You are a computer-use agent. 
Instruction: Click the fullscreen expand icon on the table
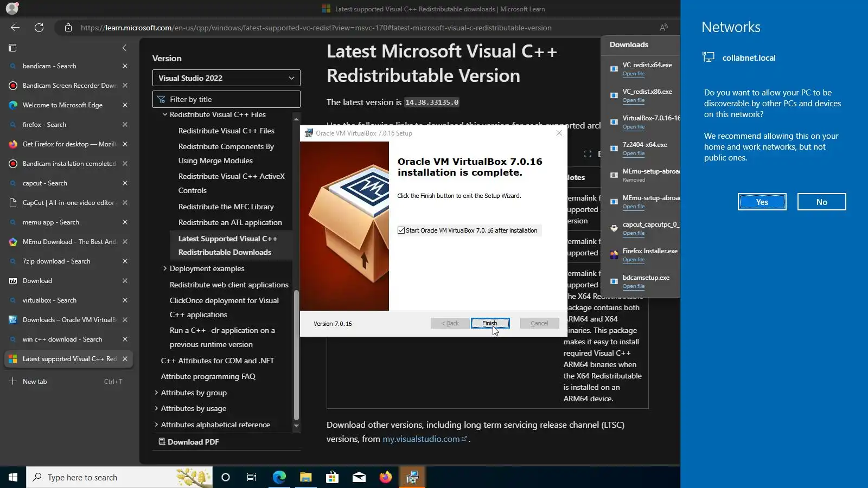tap(588, 154)
